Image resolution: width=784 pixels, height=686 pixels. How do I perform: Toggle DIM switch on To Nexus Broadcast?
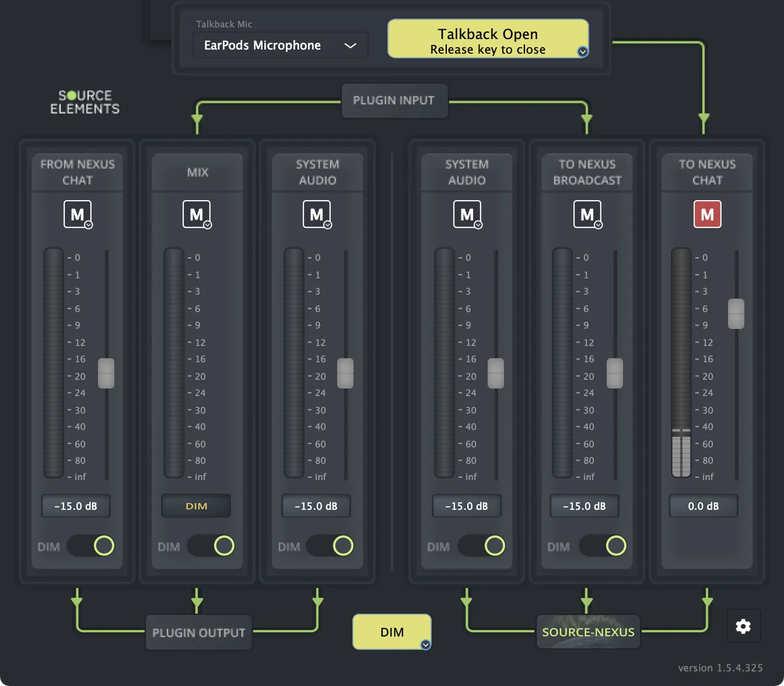(x=603, y=546)
